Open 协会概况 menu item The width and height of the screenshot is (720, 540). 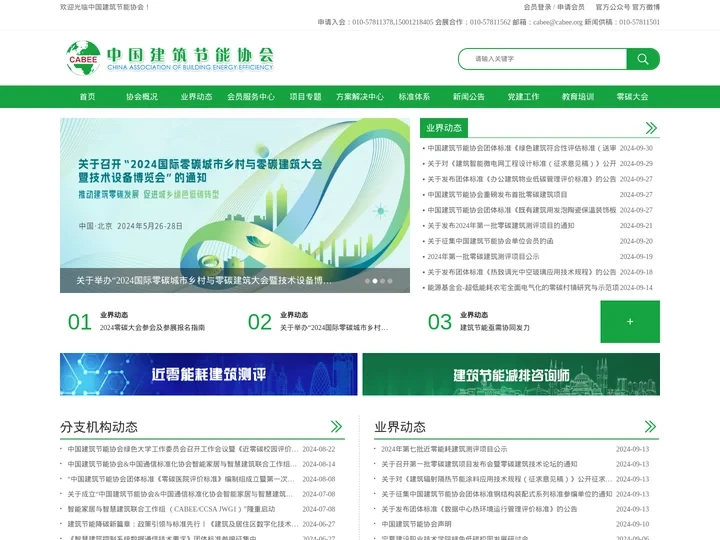[142, 96]
